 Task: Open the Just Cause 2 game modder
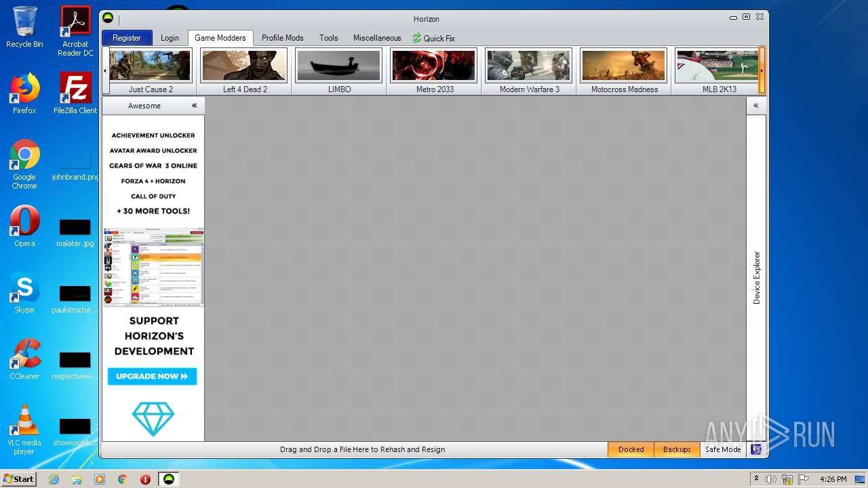point(151,71)
